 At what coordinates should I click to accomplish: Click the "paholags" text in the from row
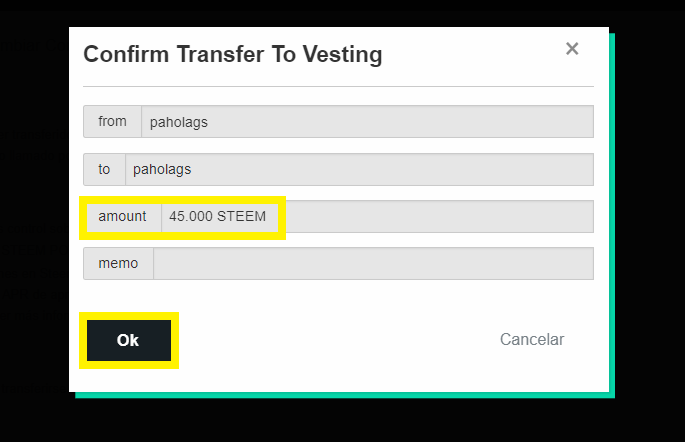click(179, 123)
